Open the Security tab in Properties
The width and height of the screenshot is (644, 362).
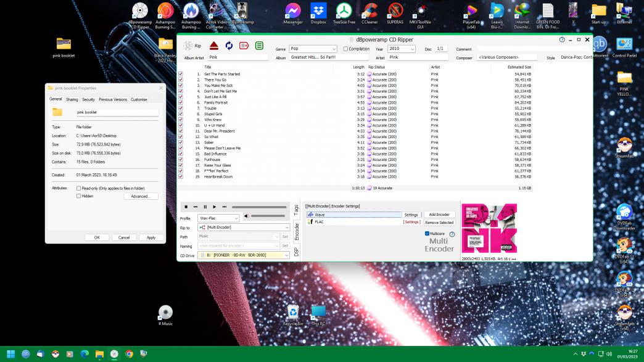tap(88, 99)
